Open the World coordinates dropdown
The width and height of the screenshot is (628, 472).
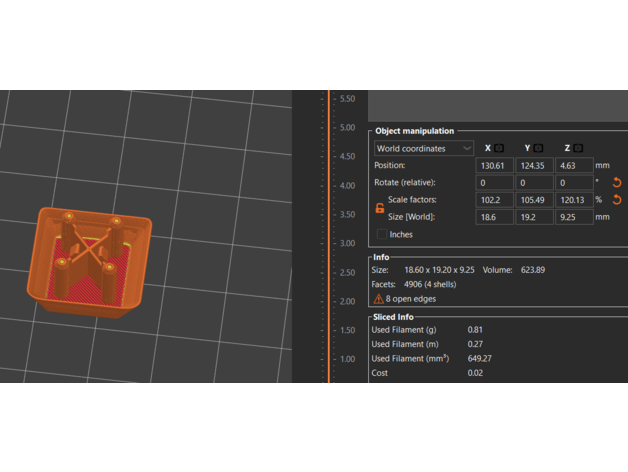(424, 149)
